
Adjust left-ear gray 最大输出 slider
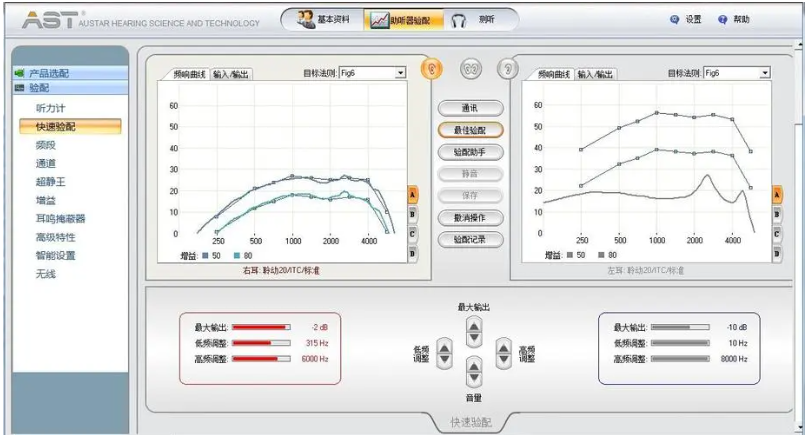click(x=680, y=327)
